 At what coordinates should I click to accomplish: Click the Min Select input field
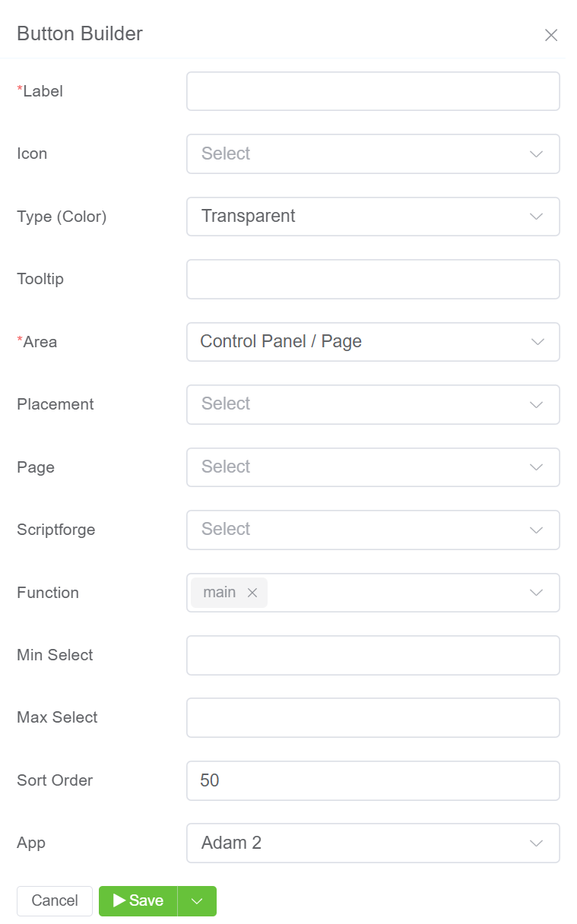coord(373,655)
